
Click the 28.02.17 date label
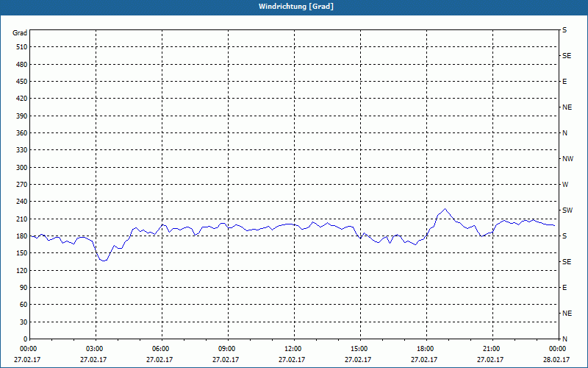(x=556, y=360)
